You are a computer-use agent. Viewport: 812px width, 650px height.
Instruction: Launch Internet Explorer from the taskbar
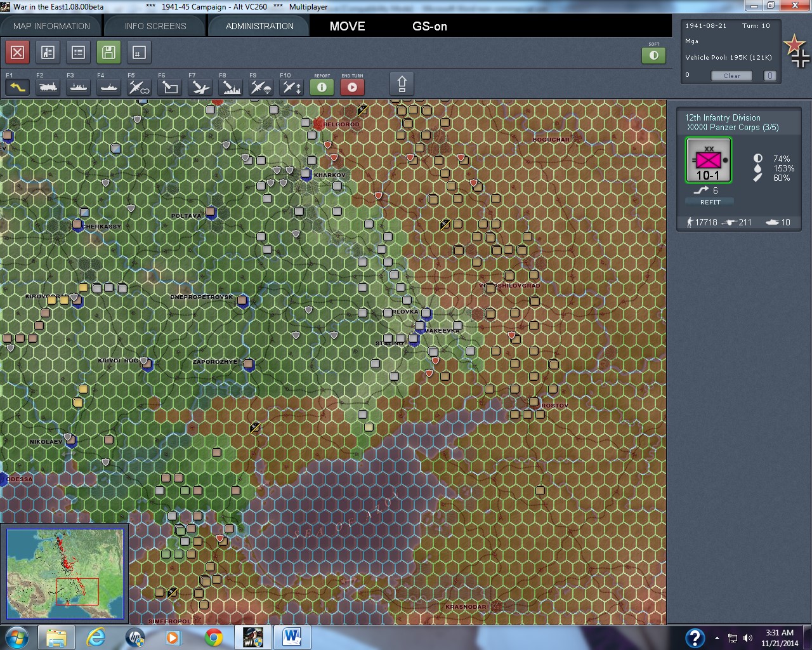(96, 637)
